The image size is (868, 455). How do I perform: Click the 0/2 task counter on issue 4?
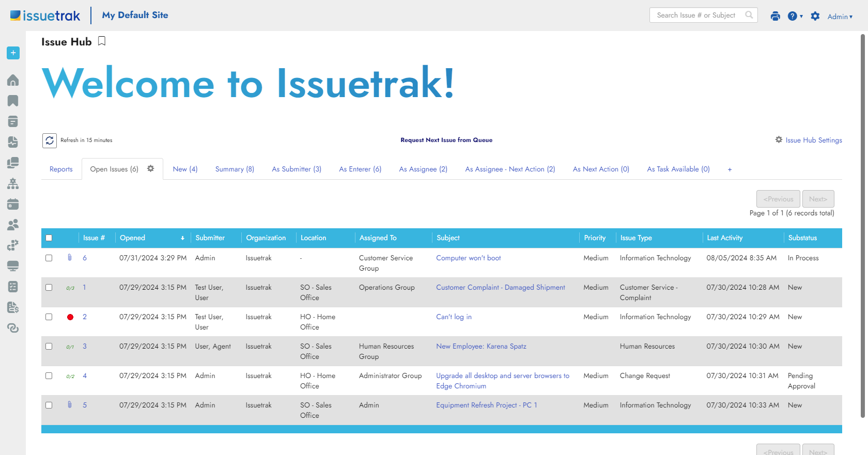[70, 376]
